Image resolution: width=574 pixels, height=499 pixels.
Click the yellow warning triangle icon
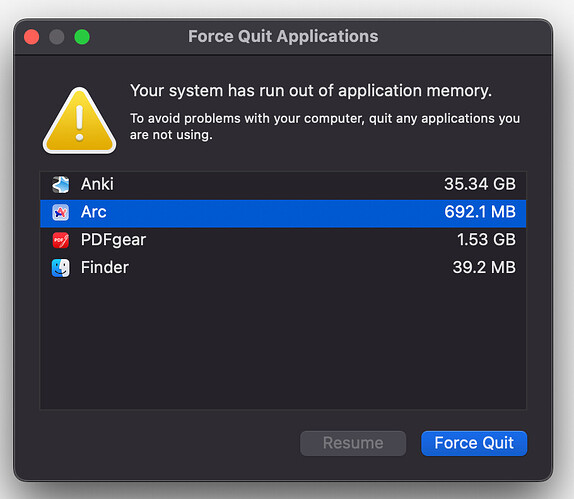coord(79,121)
